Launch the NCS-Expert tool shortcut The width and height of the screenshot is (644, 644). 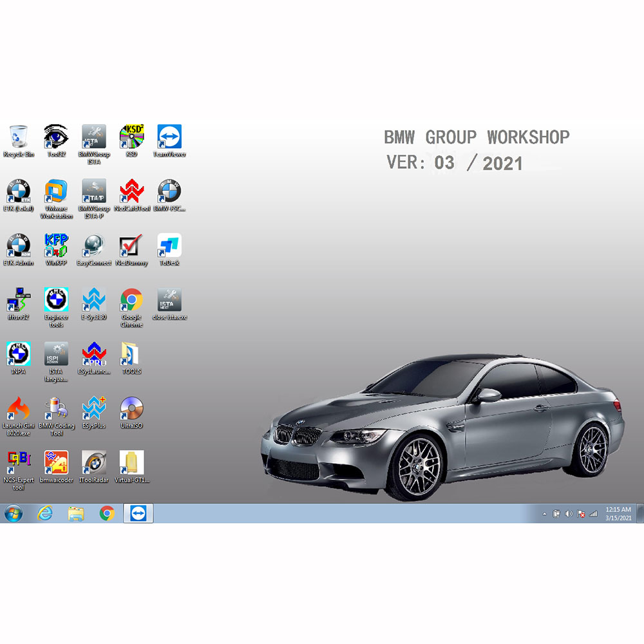(x=19, y=470)
